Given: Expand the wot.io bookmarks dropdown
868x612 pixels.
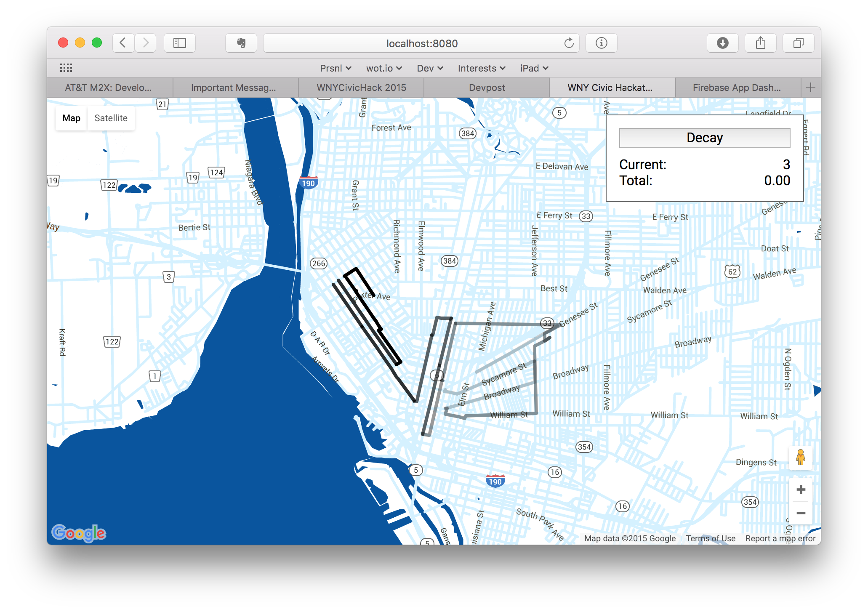Looking at the screenshot, I should click(x=384, y=68).
